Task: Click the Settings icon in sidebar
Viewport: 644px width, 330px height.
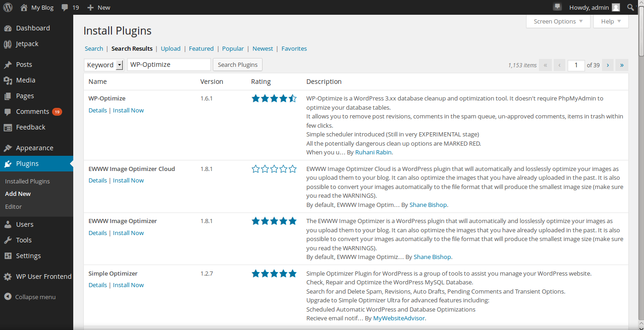Action: (8, 256)
